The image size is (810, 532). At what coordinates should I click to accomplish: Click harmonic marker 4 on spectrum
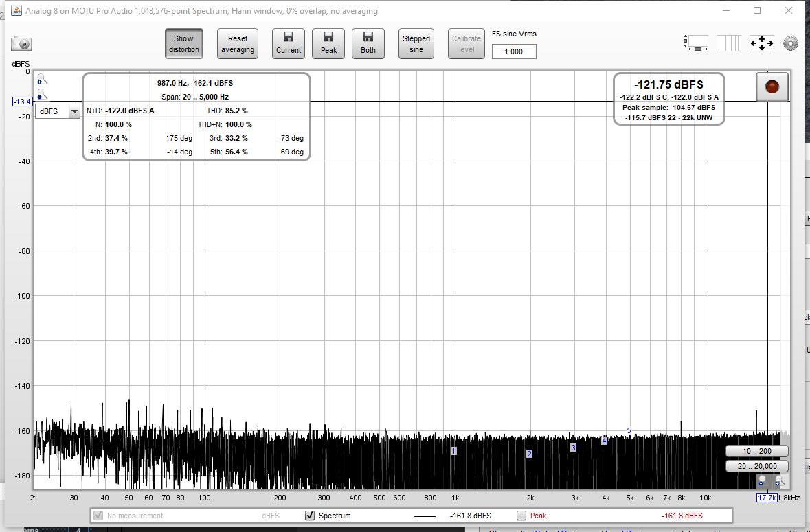coord(604,441)
